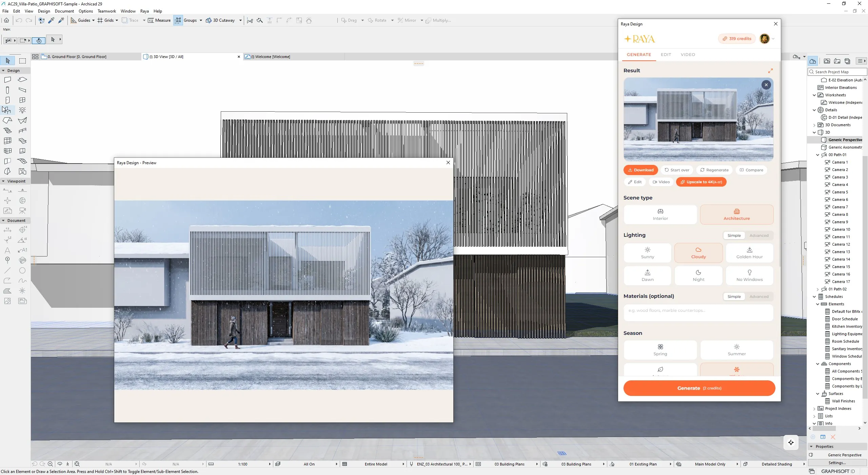Select Night lighting option

pos(698,275)
